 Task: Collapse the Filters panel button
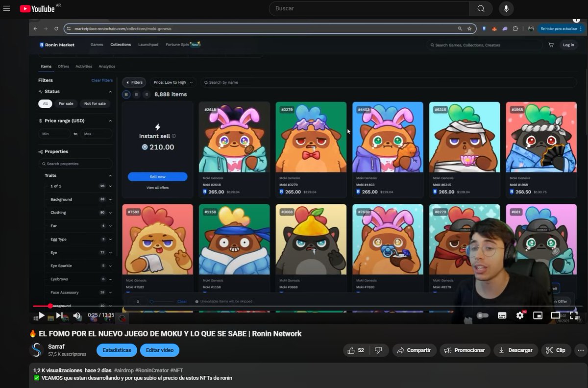[x=134, y=82]
